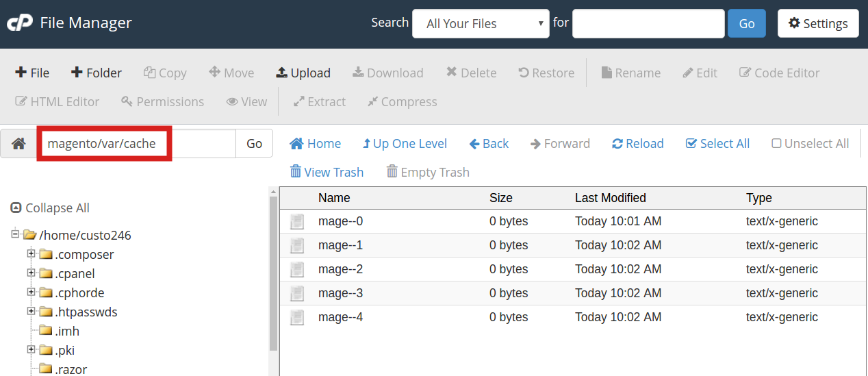Sort by Last Modified column
This screenshot has height=376, width=868.
click(610, 198)
